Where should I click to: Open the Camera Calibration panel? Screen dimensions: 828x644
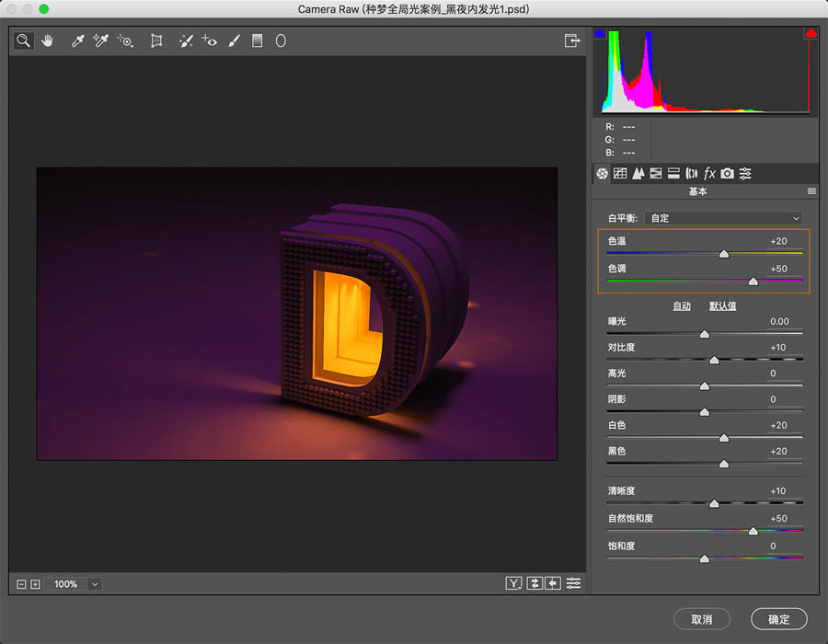728,173
